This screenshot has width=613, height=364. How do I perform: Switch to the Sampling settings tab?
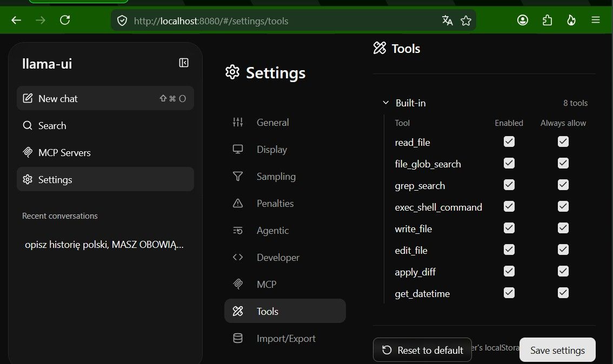coord(285,176)
